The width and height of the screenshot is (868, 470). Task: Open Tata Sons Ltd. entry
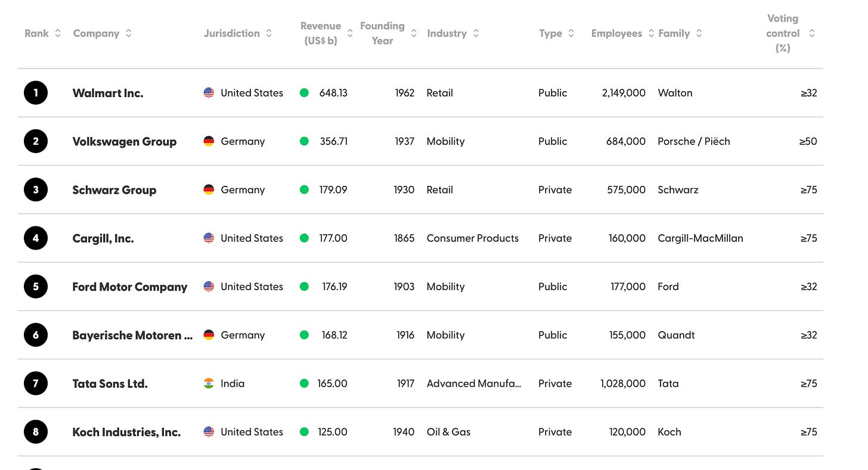[x=110, y=384]
